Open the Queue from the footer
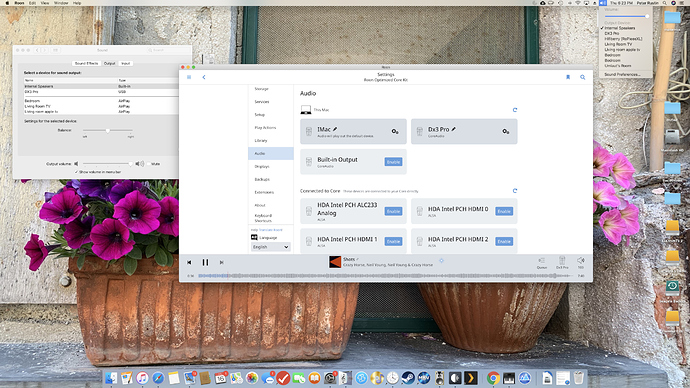The height and width of the screenshot is (388, 690). coord(542,263)
